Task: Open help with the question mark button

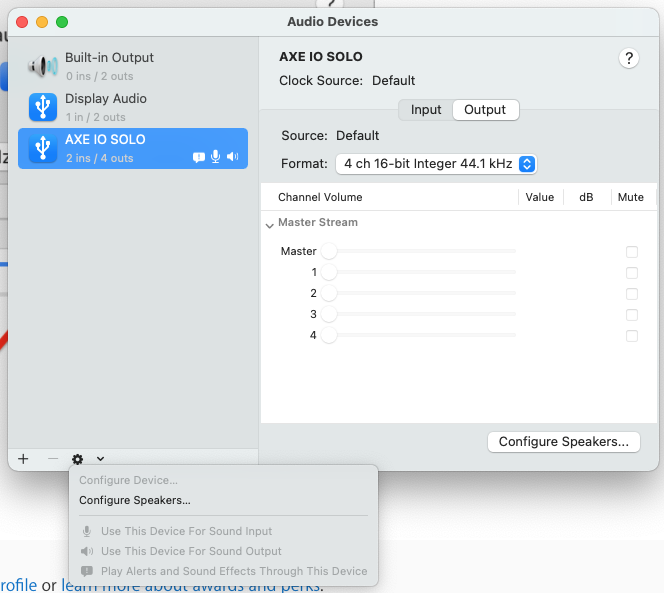Action: click(629, 58)
